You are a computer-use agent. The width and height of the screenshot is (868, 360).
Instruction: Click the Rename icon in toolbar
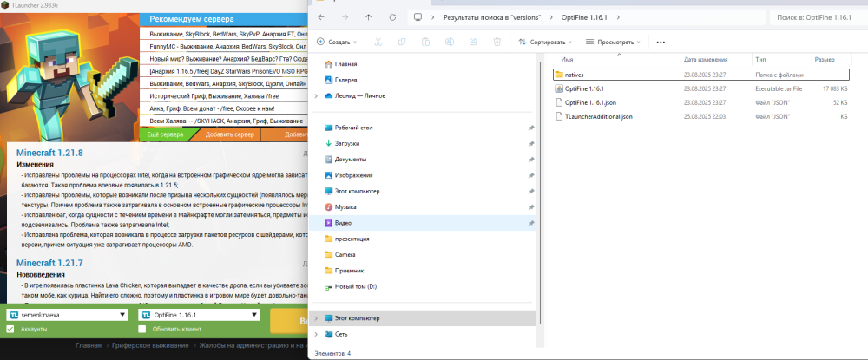tap(450, 42)
